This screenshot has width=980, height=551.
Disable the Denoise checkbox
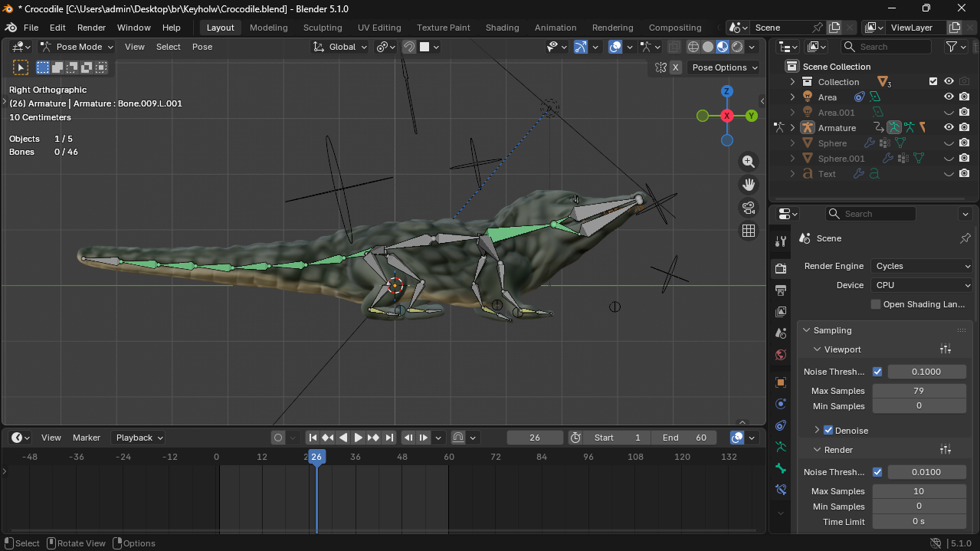coord(828,431)
